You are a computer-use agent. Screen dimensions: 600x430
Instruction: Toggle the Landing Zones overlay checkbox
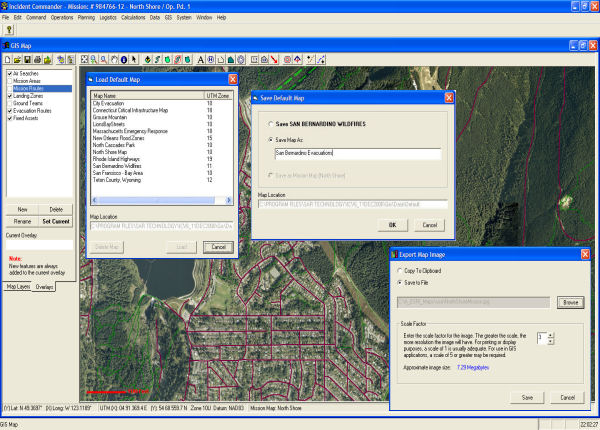(x=10, y=96)
